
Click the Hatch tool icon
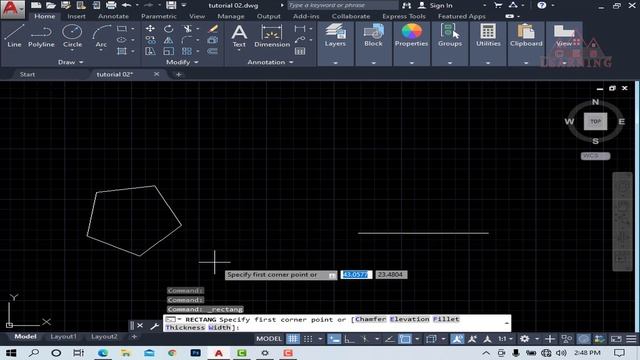pos(122,51)
